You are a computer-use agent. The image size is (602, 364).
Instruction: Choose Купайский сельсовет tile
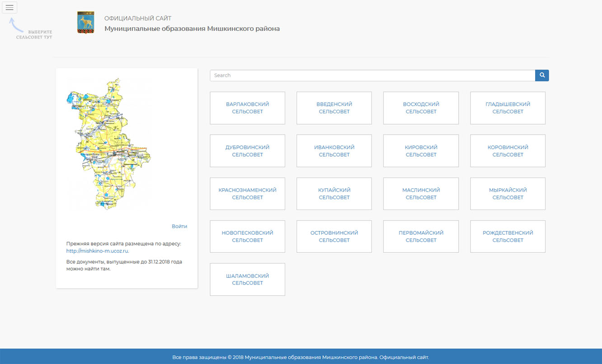pyautogui.click(x=334, y=194)
